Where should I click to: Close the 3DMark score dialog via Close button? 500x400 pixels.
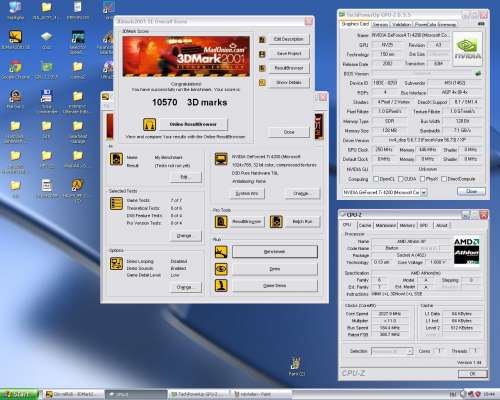(289, 132)
